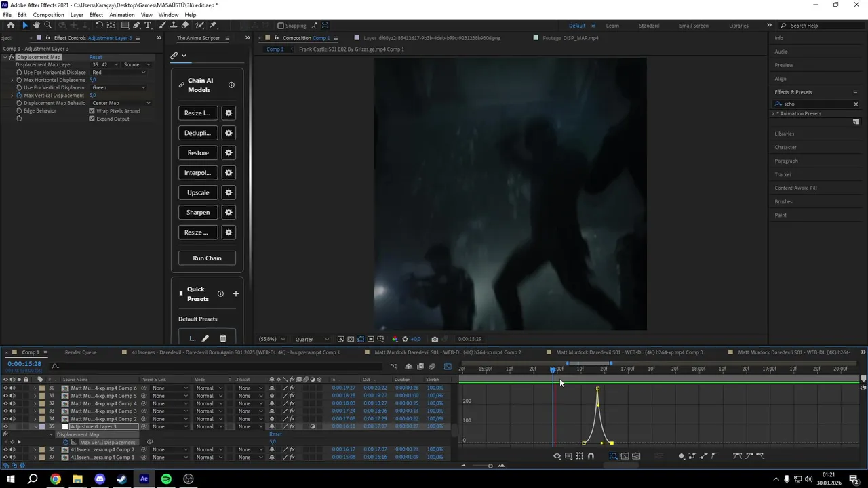Select the Brush tool
Screen dimensions: 868x488
[x=163, y=26]
